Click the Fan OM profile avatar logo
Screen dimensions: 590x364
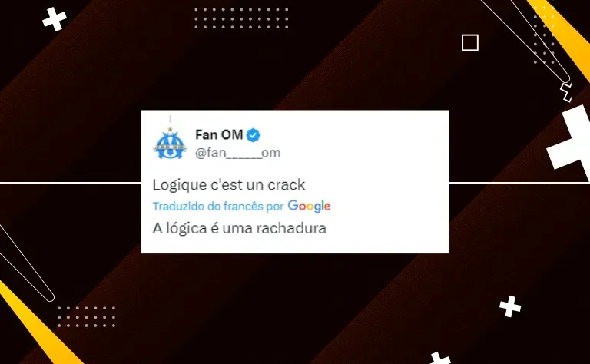pyautogui.click(x=170, y=144)
